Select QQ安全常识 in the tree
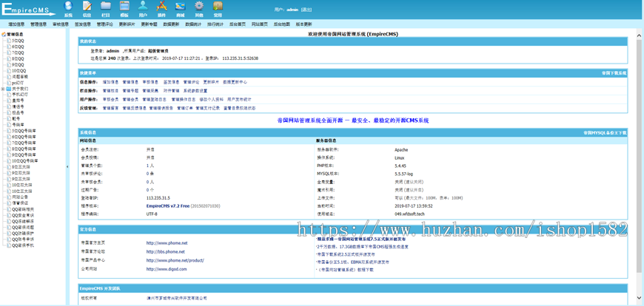 [x=22, y=215]
